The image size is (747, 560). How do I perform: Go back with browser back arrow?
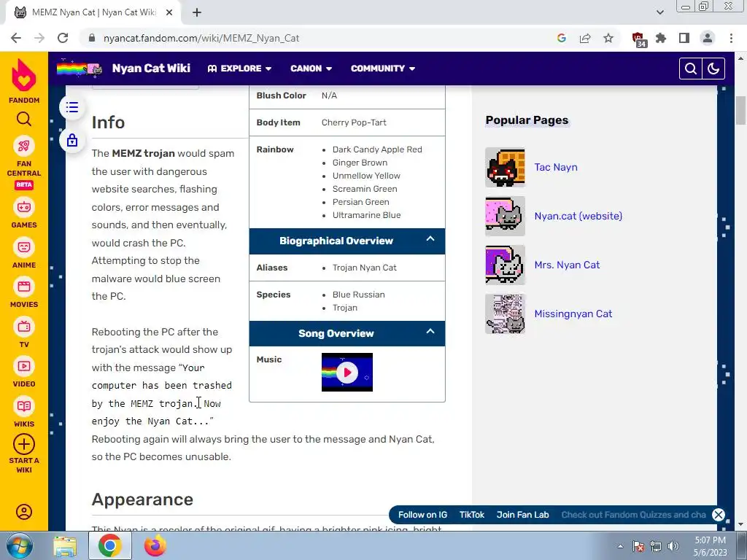point(16,38)
